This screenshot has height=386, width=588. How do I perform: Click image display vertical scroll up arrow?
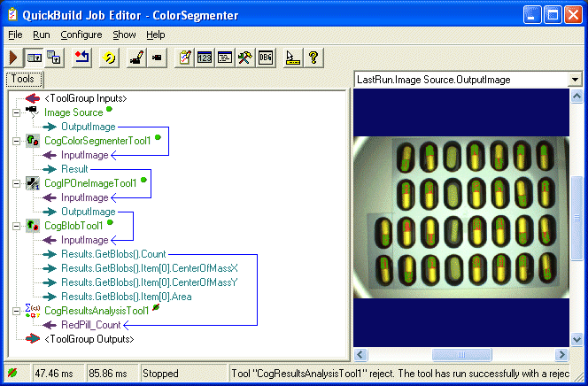coord(576,96)
